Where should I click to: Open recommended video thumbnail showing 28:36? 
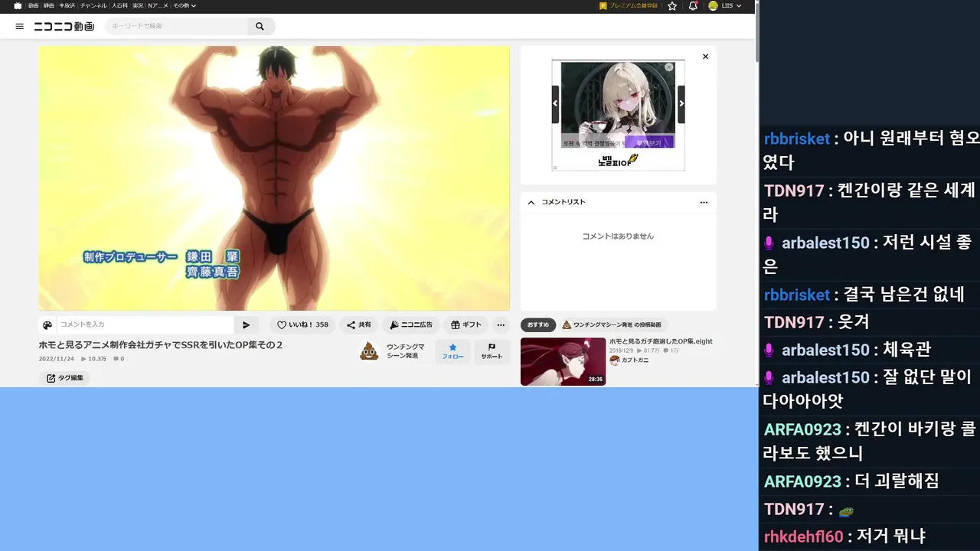pyautogui.click(x=563, y=361)
